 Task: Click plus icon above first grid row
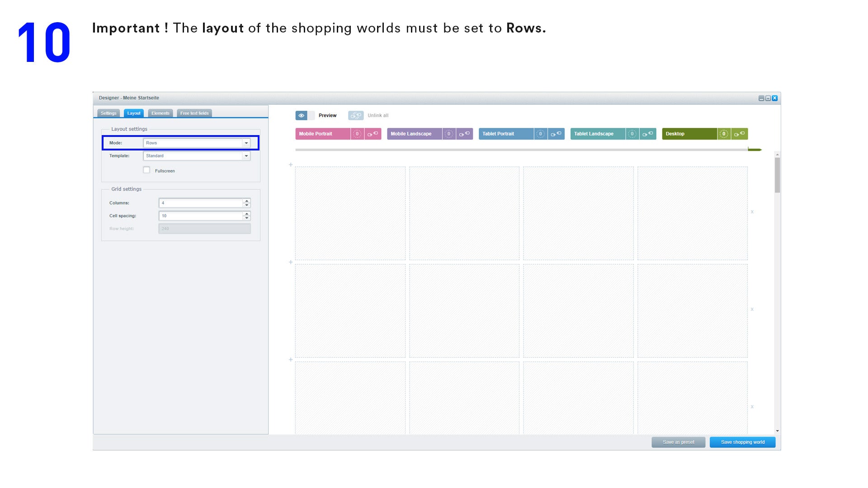291,165
